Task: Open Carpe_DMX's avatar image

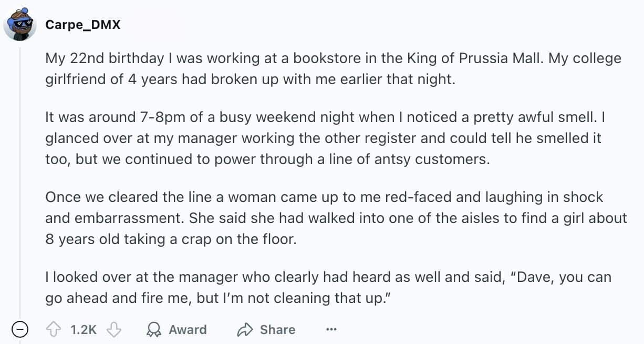Action: pos(20,24)
